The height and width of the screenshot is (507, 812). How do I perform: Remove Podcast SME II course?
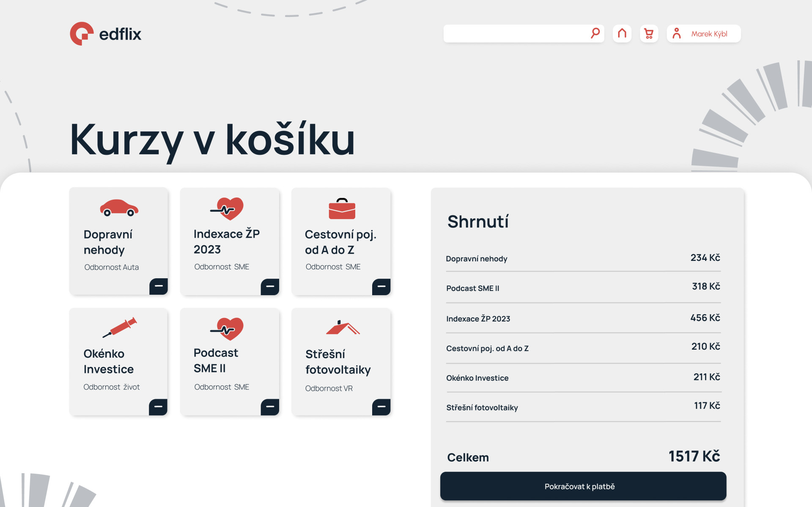pos(270,407)
